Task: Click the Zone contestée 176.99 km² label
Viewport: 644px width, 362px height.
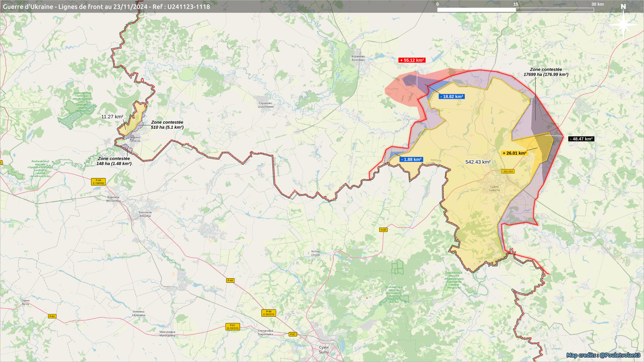Action: (x=546, y=72)
